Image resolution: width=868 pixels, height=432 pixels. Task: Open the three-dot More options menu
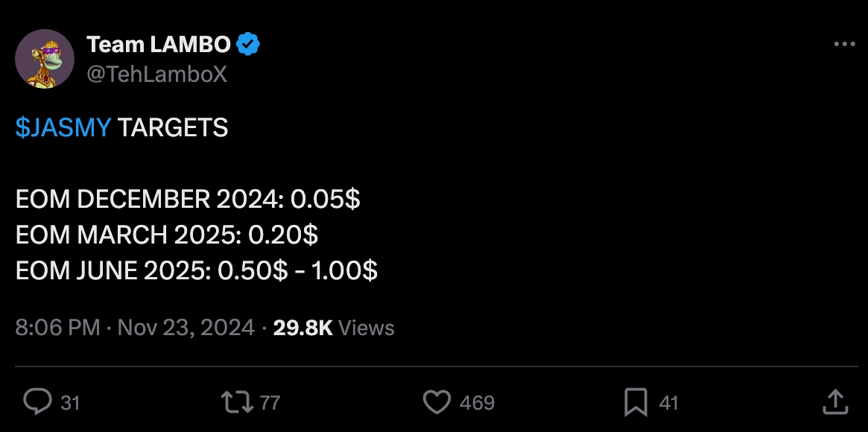(843, 45)
